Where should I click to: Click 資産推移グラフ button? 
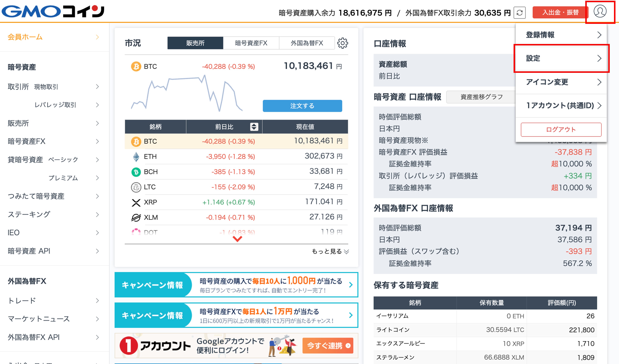pos(481,97)
